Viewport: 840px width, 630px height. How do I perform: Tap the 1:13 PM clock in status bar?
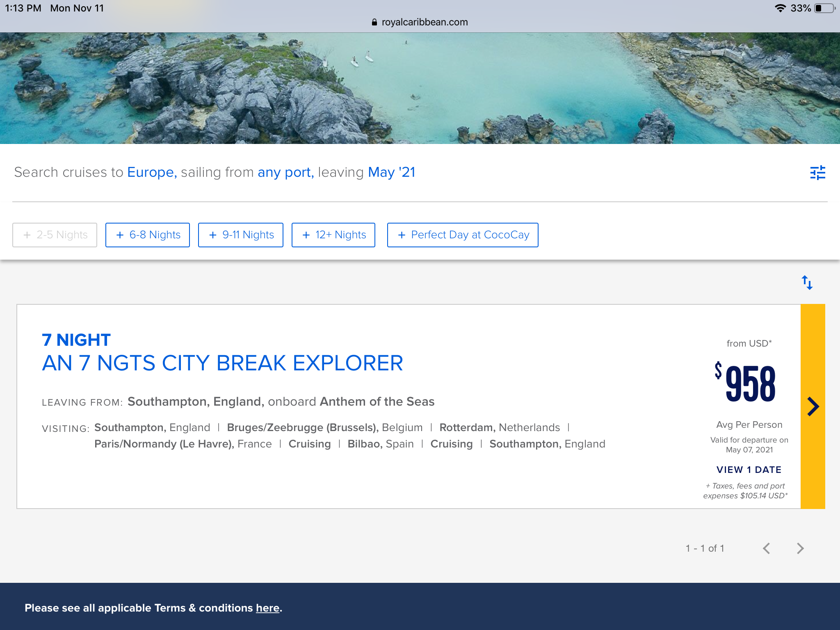point(23,8)
